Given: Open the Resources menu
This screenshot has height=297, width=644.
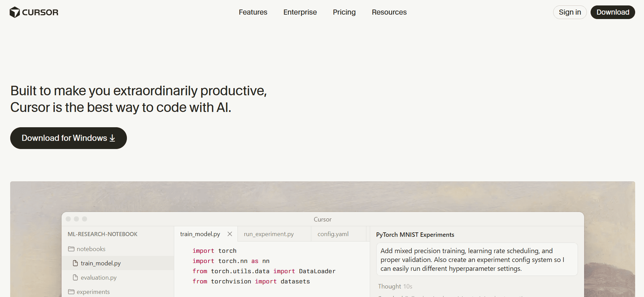Looking at the screenshot, I should pyautogui.click(x=389, y=12).
